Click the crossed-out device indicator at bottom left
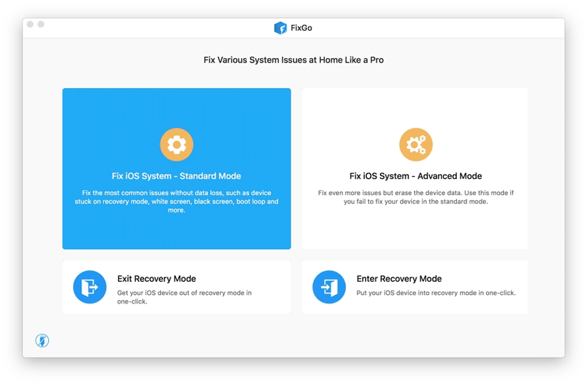 pos(42,341)
